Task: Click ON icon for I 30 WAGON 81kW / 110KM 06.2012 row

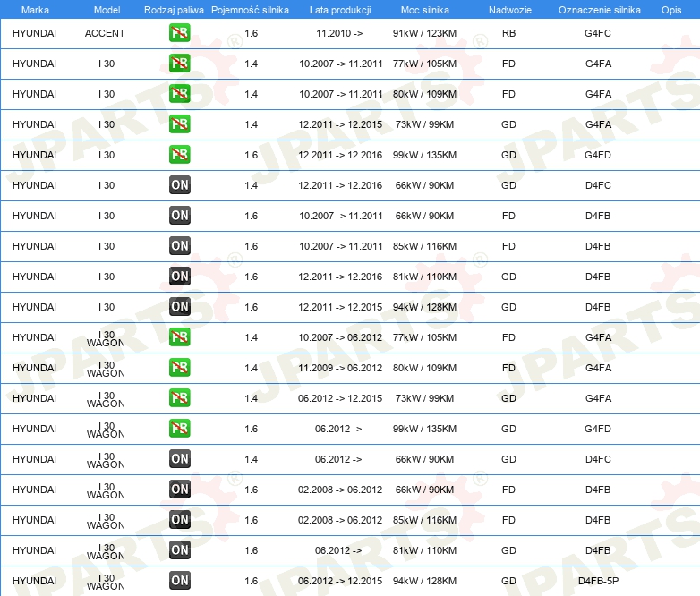Action: click(179, 550)
